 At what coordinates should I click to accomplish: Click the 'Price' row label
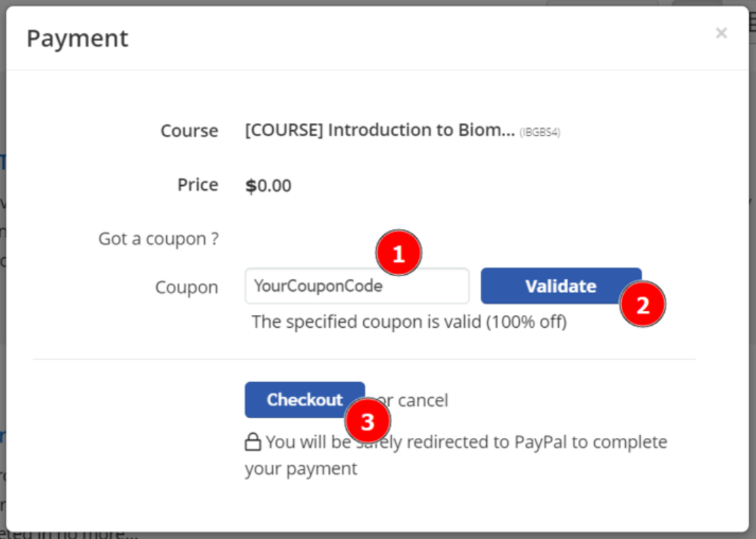198,184
